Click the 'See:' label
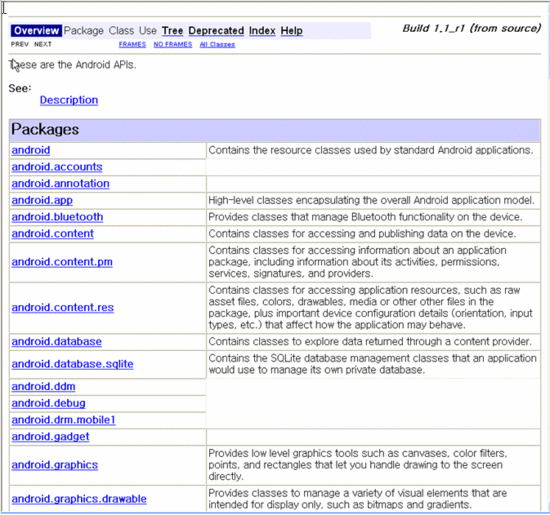Image resolution: width=550 pixels, height=515 pixels. [20, 88]
